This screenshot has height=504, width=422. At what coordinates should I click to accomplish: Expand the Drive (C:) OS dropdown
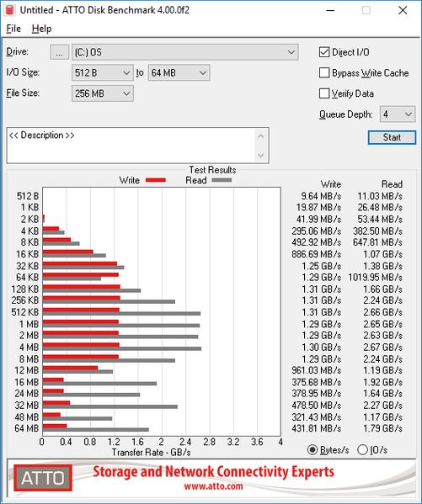click(x=184, y=52)
